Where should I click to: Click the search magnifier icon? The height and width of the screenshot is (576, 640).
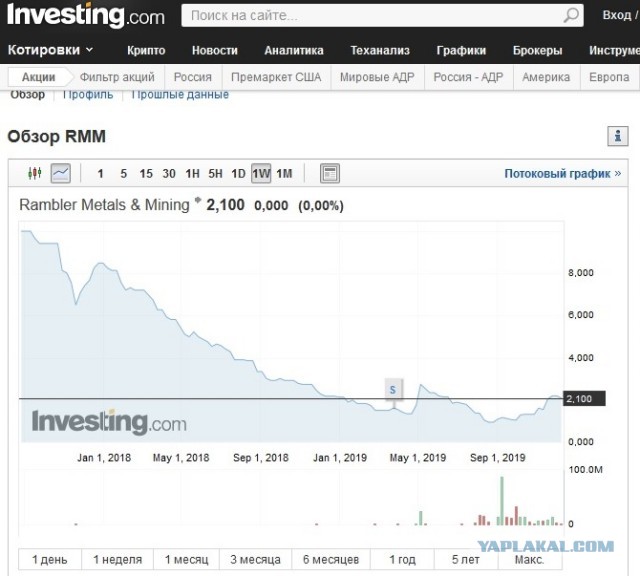point(571,16)
